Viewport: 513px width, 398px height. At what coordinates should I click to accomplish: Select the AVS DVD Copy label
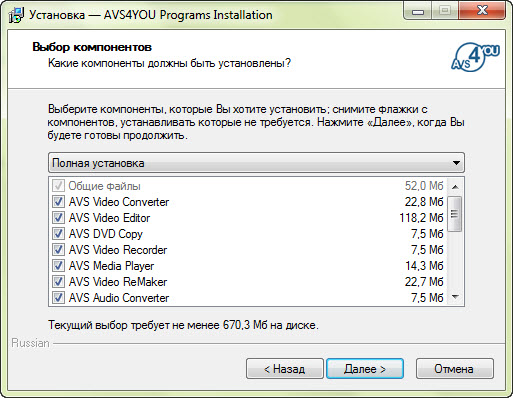[x=106, y=234]
